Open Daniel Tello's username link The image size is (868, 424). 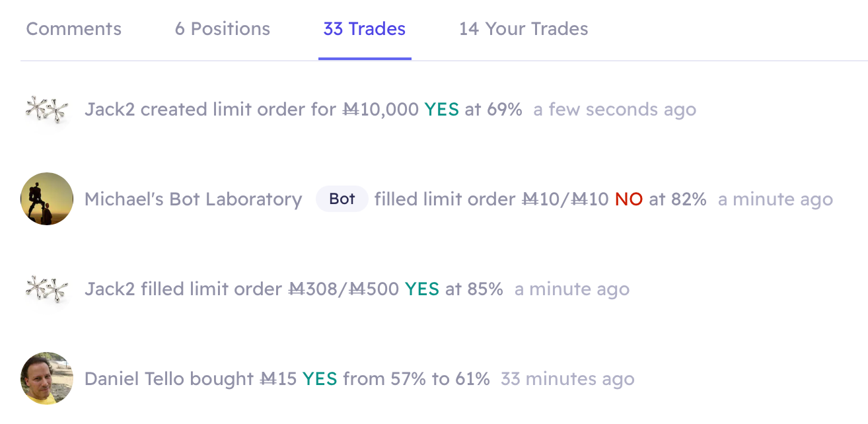point(135,378)
